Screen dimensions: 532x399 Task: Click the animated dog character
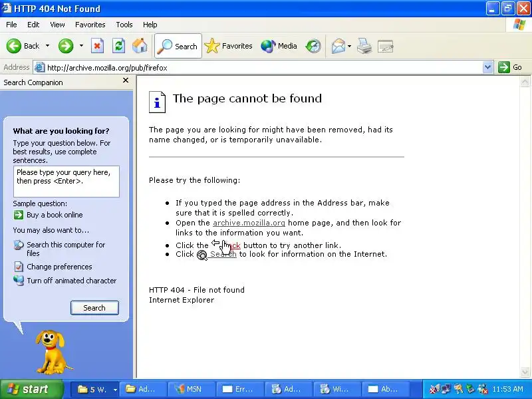pyautogui.click(x=52, y=352)
